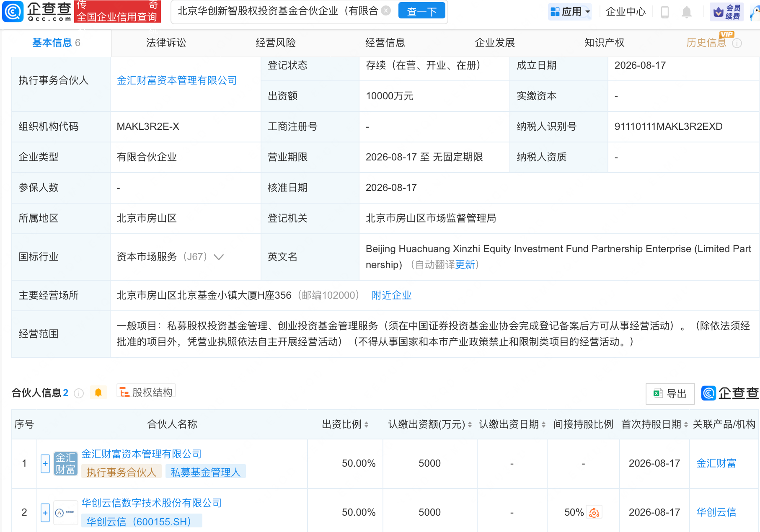The width and height of the screenshot is (760, 532).
Task: Expand the 金汇财富资本管理有限公司 partner row
Action: pyautogui.click(x=45, y=463)
